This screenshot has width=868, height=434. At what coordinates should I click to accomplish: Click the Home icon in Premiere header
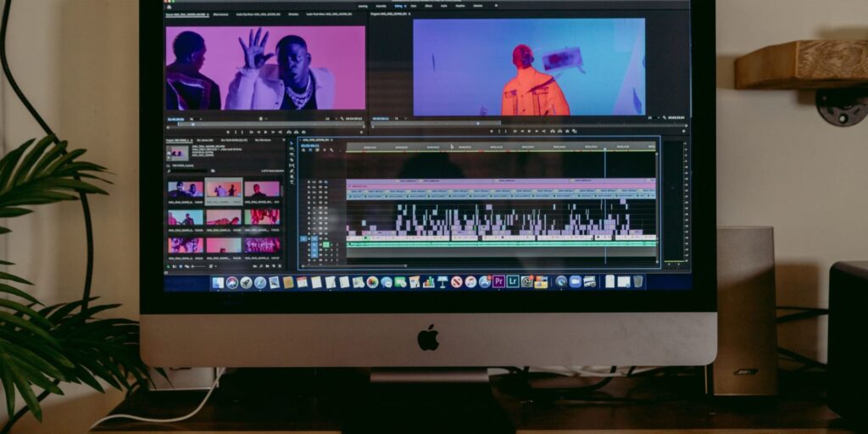[169, 7]
